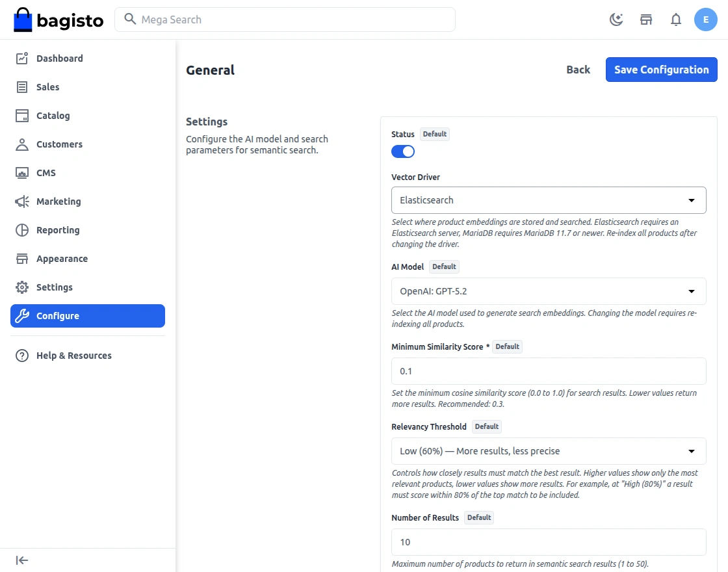Click the Sales list icon in sidebar
The width and height of the screenshot is (728, 572).
tap(22, 87)
